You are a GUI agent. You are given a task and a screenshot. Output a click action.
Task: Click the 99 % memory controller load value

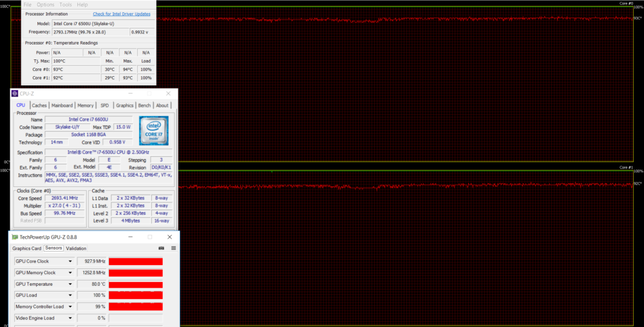[92, 307]
